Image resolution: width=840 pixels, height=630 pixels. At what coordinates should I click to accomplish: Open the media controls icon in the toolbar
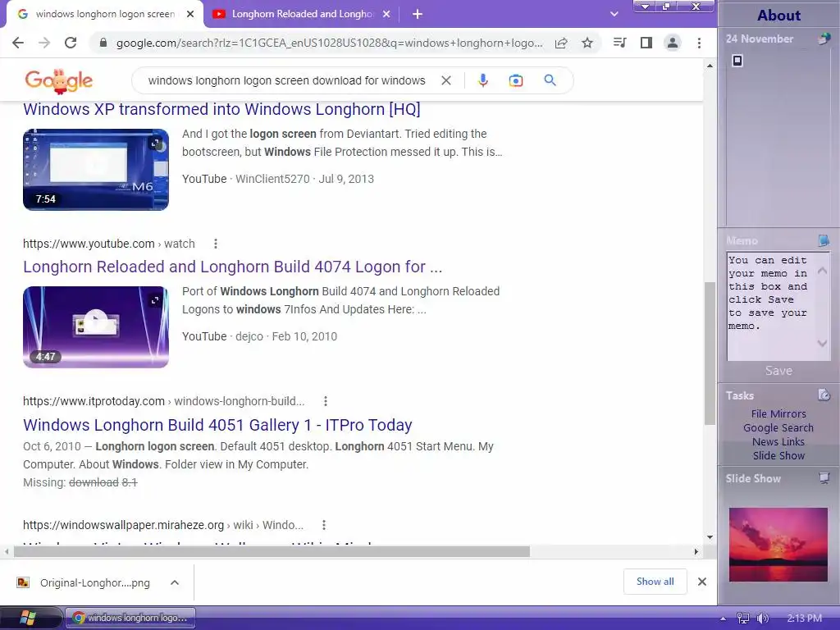[x=620, y=43]
